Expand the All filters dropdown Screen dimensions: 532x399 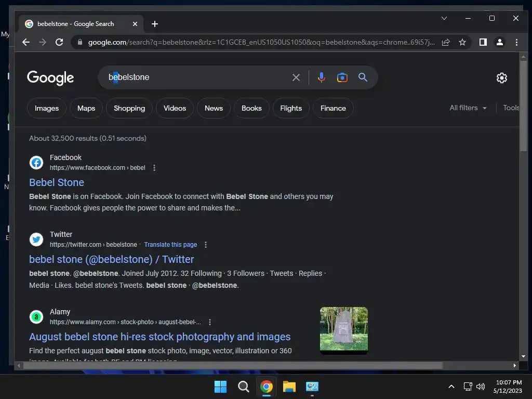468,108
